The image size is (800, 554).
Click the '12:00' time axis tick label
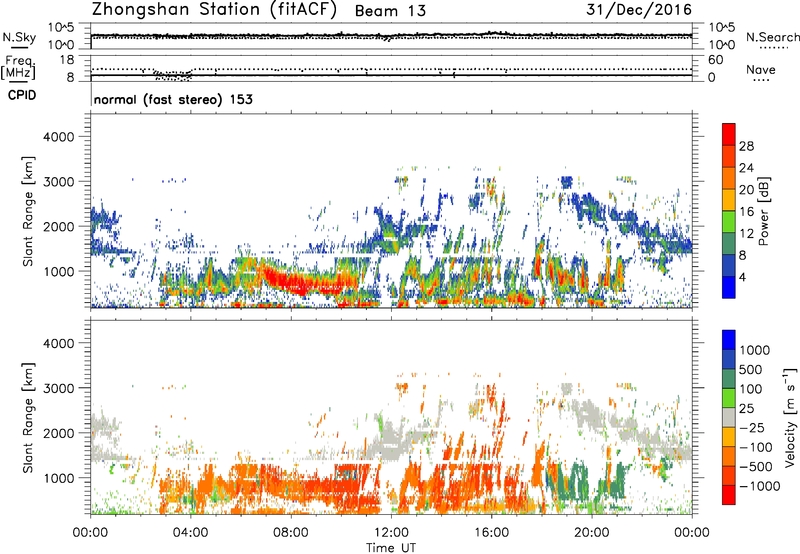[x=391, y=533]
